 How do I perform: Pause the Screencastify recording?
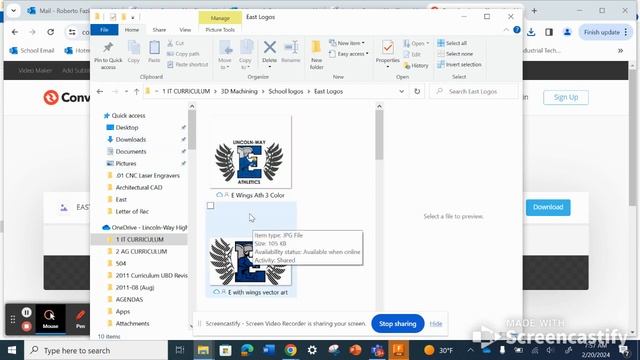point(27,313)
